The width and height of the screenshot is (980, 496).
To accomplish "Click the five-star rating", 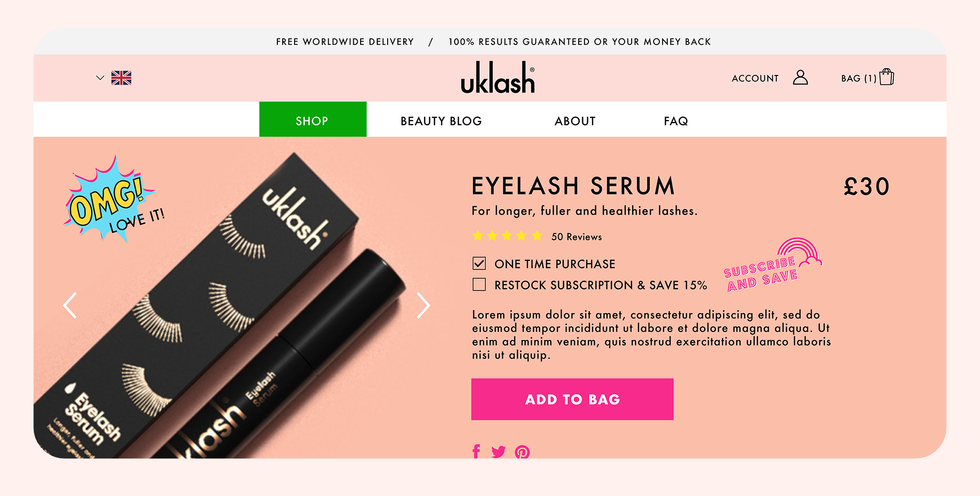I will click(507, 236).
